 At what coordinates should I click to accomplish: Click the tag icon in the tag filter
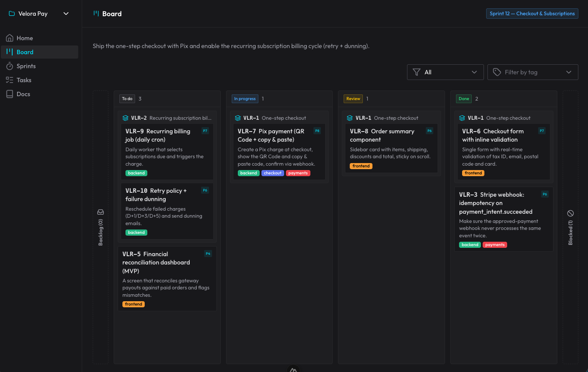(497, 72)
